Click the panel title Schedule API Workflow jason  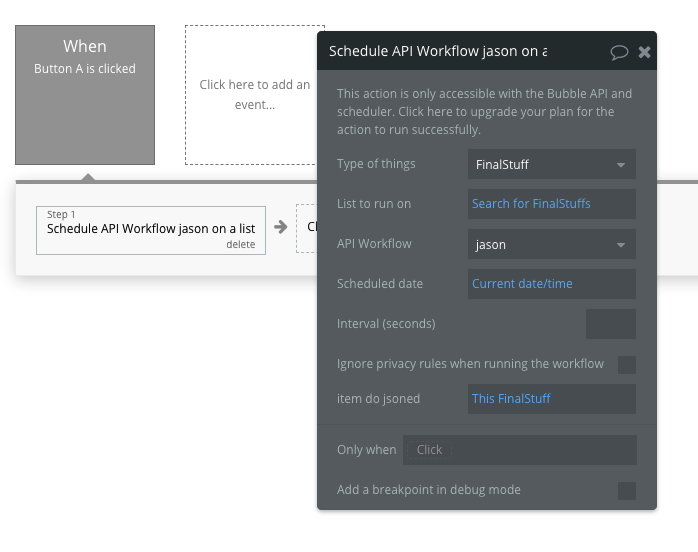pyautogui.click(x=438, y=51)
